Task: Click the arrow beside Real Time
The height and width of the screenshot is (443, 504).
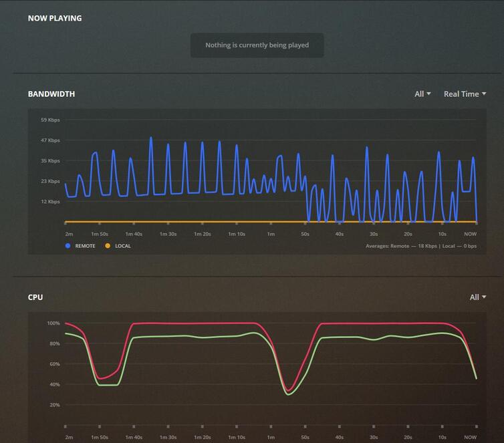Action: [x=484, y=94]
